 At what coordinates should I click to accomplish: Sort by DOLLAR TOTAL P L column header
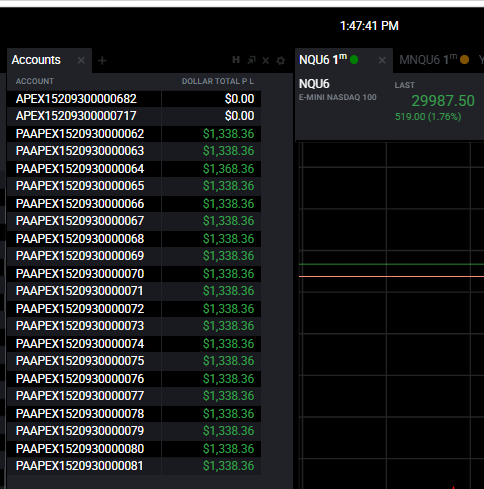click(218, 81)
